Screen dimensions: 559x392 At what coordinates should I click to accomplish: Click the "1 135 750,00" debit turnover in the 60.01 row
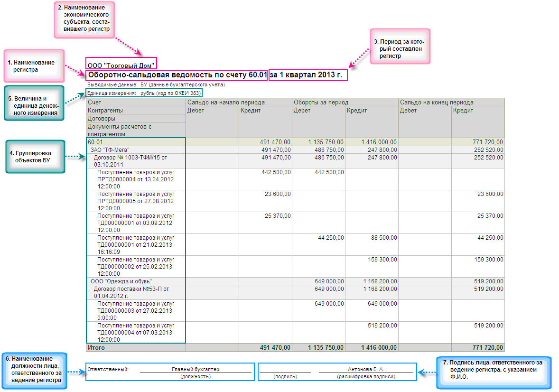coord(326,142)
